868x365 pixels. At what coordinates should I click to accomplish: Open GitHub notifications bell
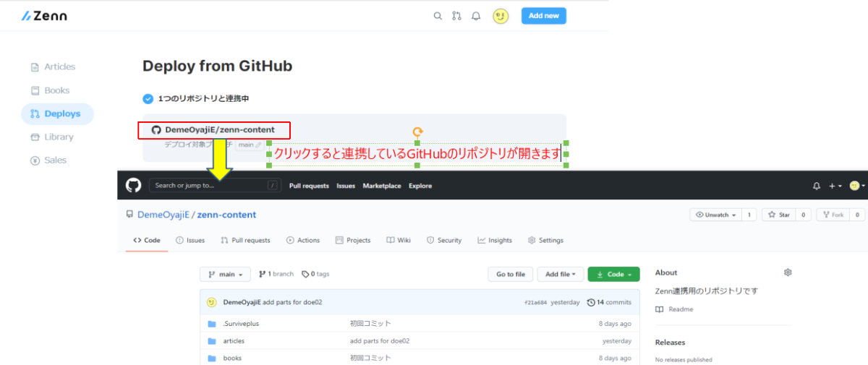(x=817, y=186)
